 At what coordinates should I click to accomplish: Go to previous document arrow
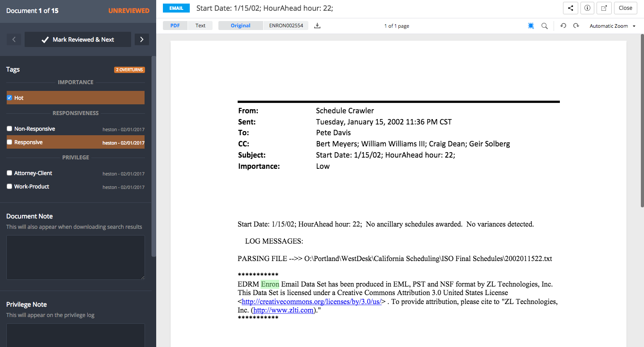tap(14, 39)
